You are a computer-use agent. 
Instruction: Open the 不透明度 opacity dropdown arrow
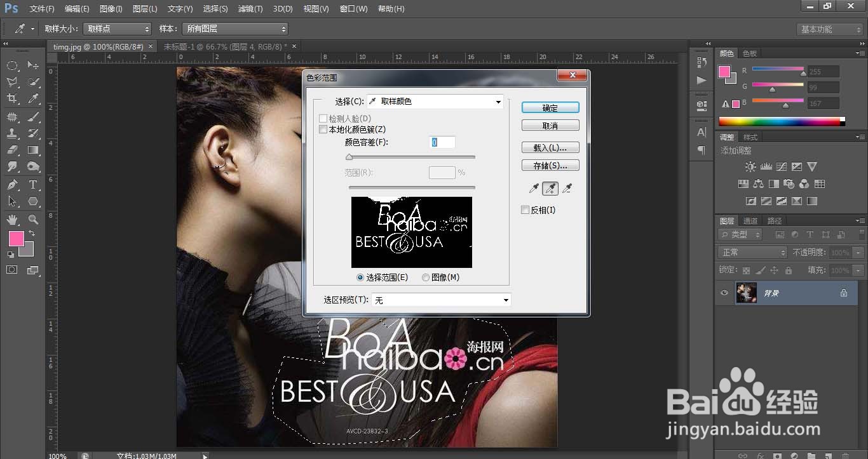click(x=859, y=253)
